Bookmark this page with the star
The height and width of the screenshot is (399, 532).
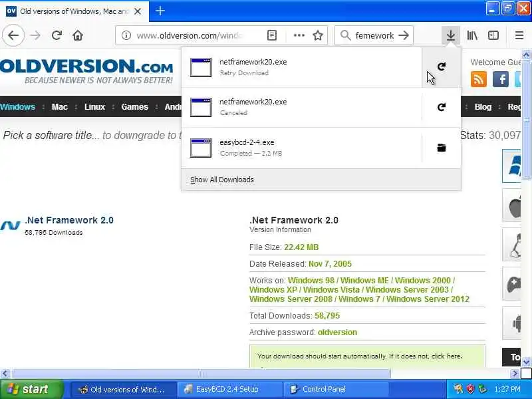point(318,35)
